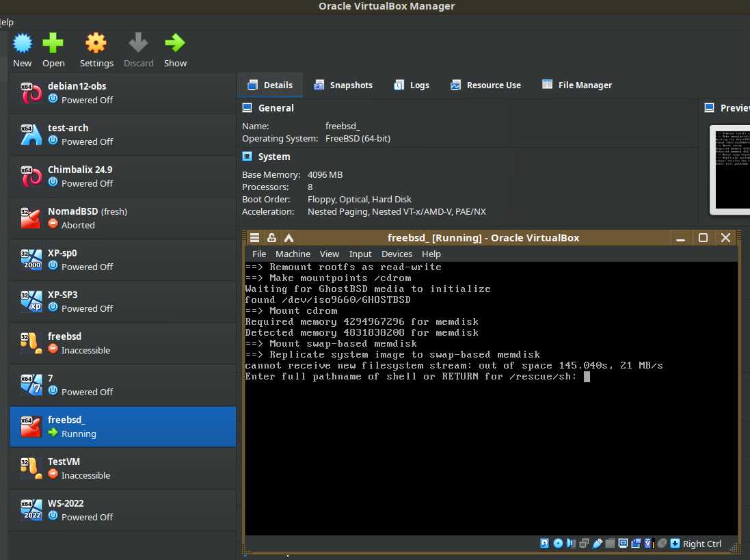The width and height of the screenshot is (750, 560).
Task: Click the green arrow Show icon
Action: (x=175, y=43)
